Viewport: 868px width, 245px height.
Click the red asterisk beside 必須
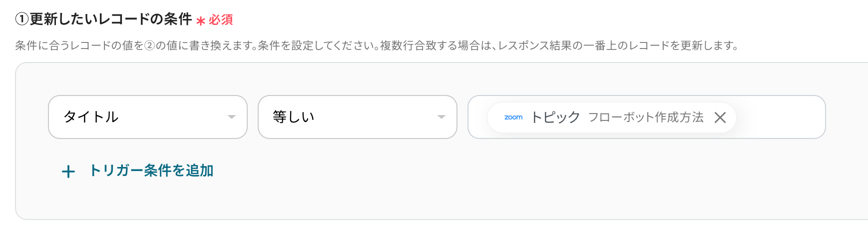click(x=201, y=21)
